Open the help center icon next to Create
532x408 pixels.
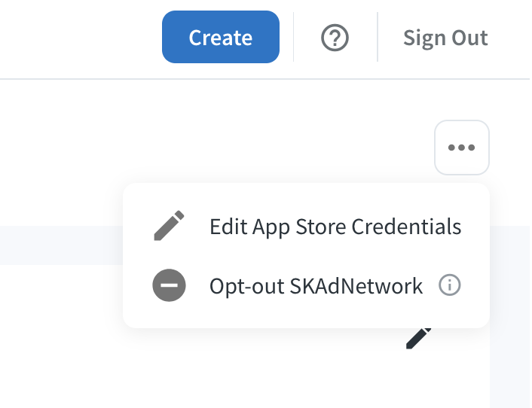click(x=335, y=38)
